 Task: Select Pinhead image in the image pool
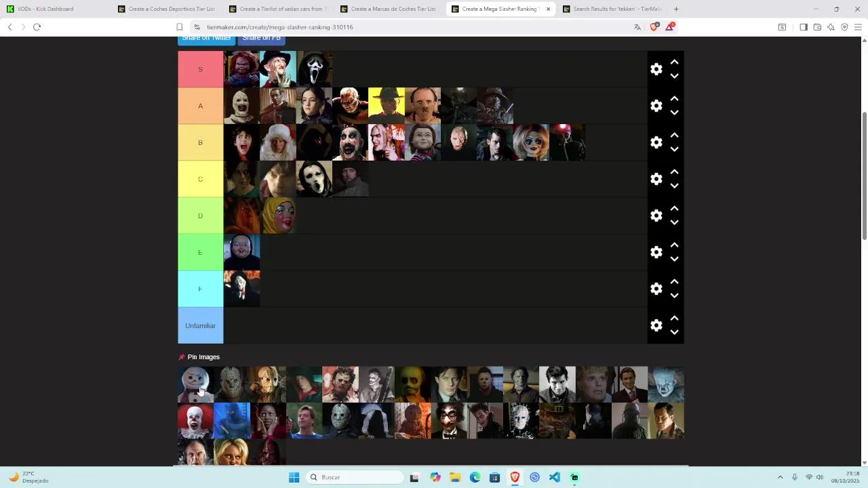521,421
